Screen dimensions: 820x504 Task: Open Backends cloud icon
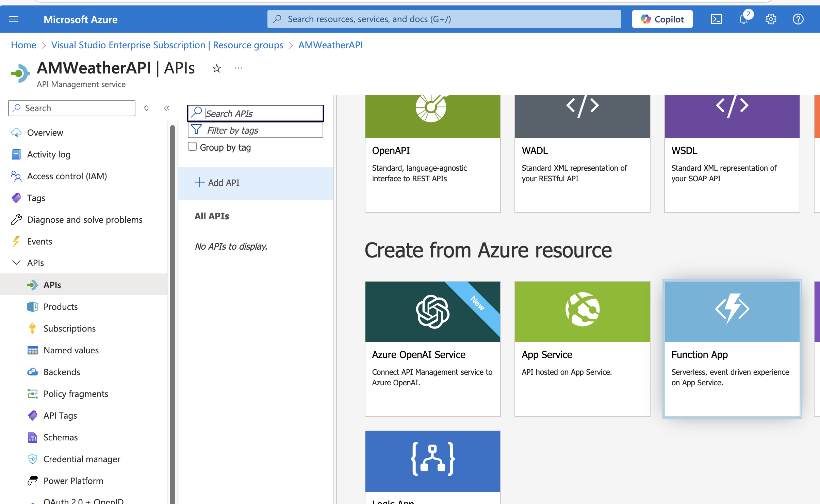pos(32,372)
